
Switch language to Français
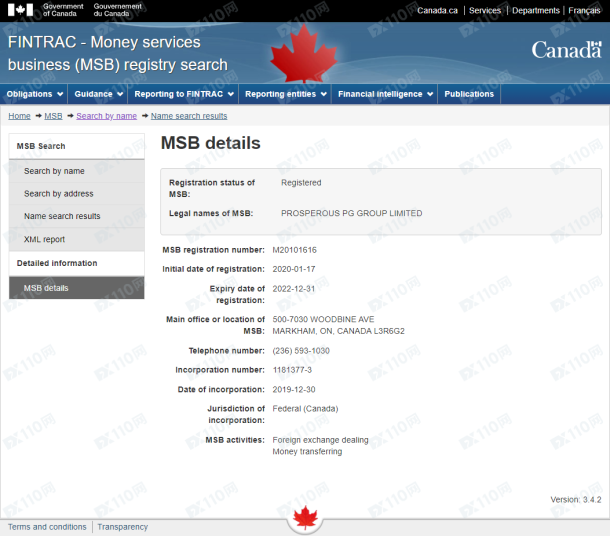[584, 10]
